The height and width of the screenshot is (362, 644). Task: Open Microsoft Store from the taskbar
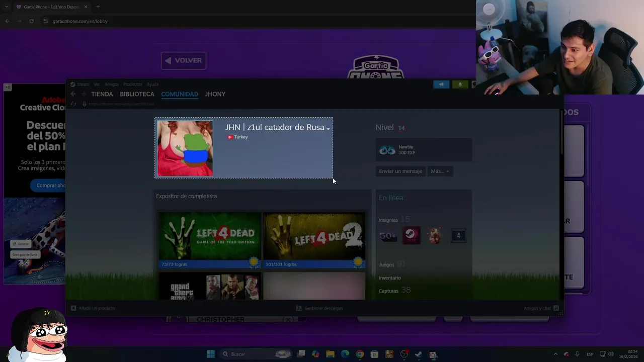374,354
